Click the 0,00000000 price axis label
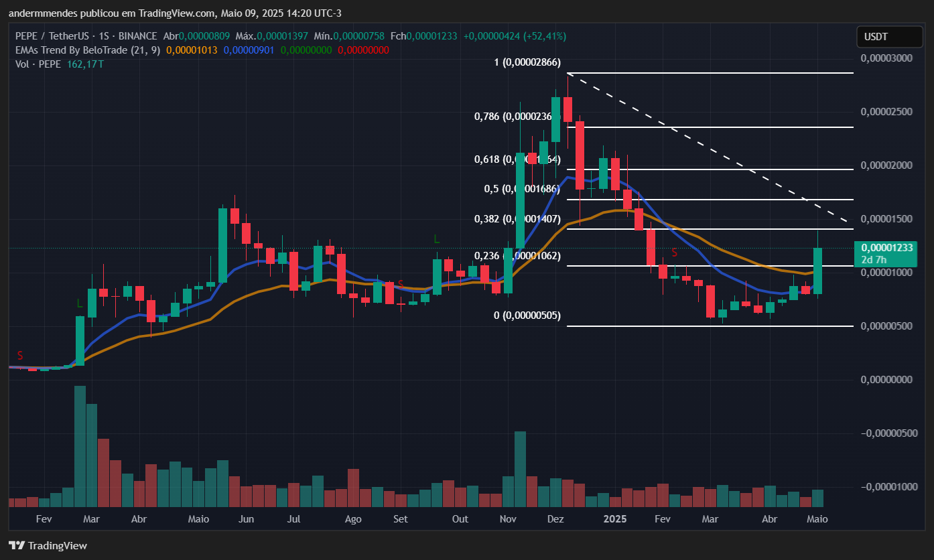 coord(888,380)
